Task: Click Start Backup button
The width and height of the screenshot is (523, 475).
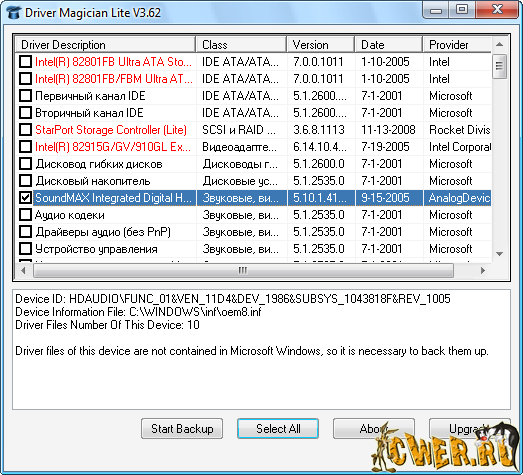Action: click(x=182, y=429)
